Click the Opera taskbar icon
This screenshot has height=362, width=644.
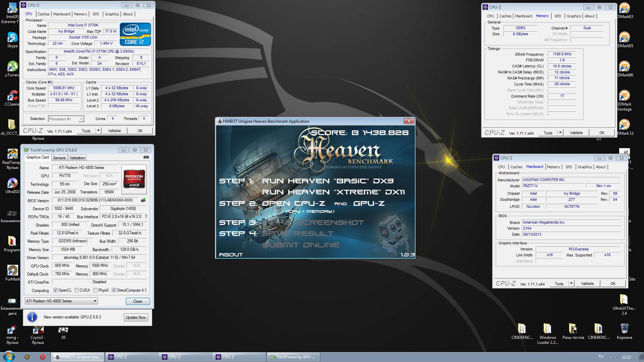click(43, 357)
